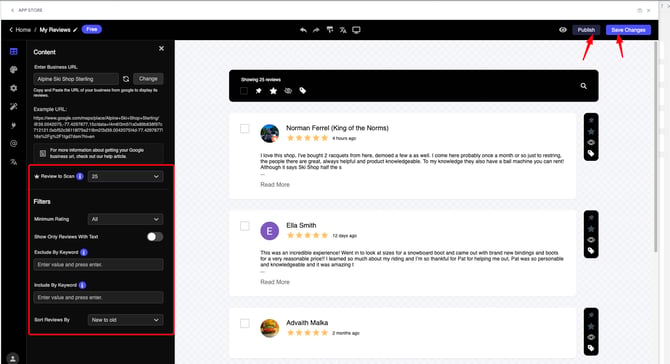Click the refresh icon beside business name

126,79
